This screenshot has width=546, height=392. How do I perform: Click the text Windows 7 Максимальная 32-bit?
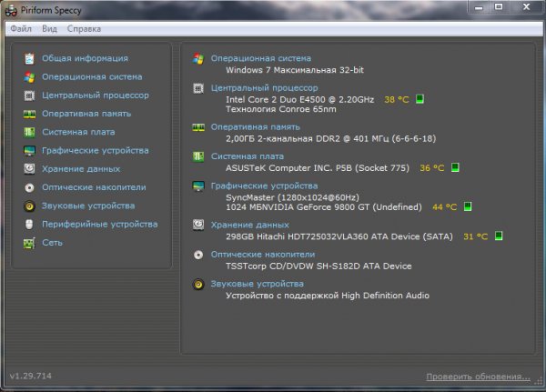pyautogui.click(x=295, y=70)
